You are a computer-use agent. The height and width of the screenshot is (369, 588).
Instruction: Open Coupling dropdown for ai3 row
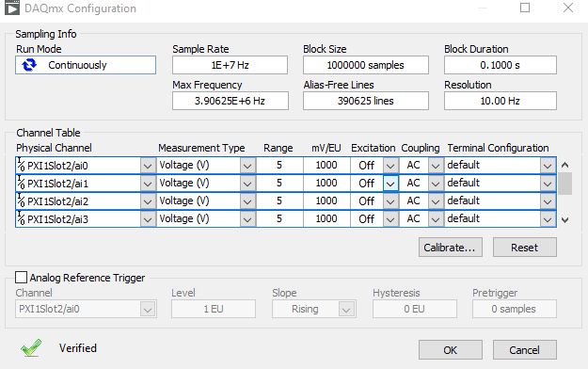point(436,219)
